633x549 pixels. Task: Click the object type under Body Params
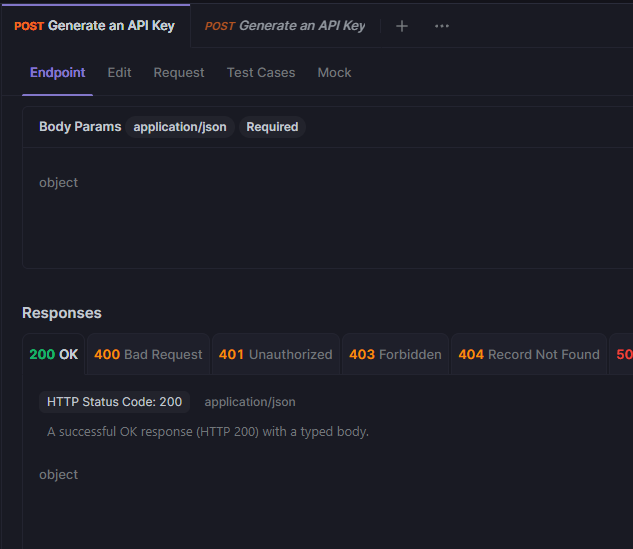pos(58,183)
